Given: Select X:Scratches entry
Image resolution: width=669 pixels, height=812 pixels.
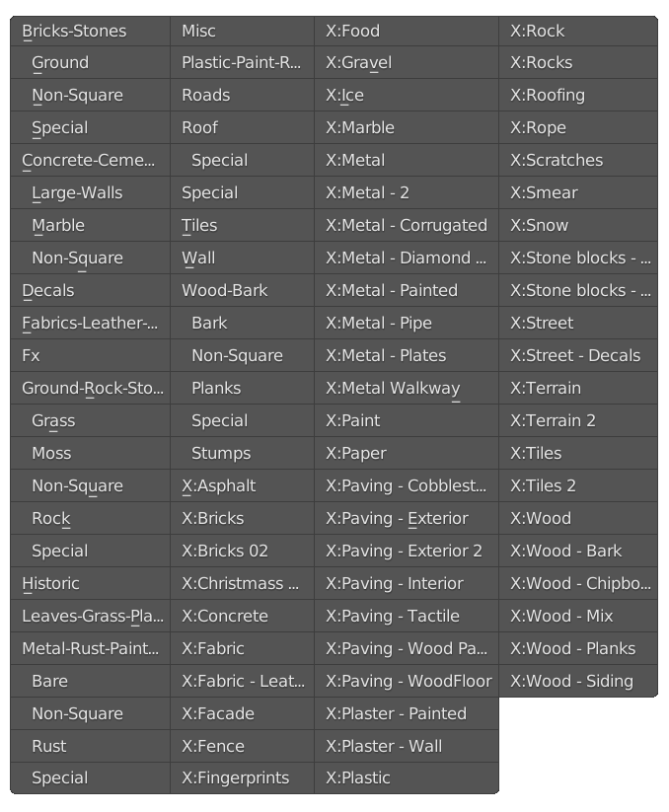Looking at the screenshot, I should point(578,161).
